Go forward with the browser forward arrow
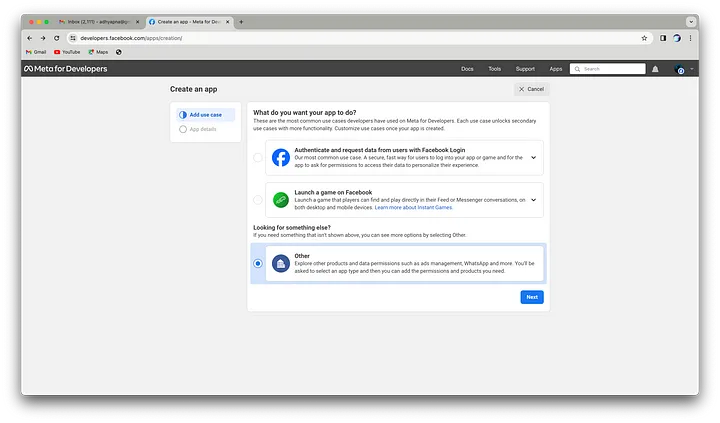 pos(43,38)
